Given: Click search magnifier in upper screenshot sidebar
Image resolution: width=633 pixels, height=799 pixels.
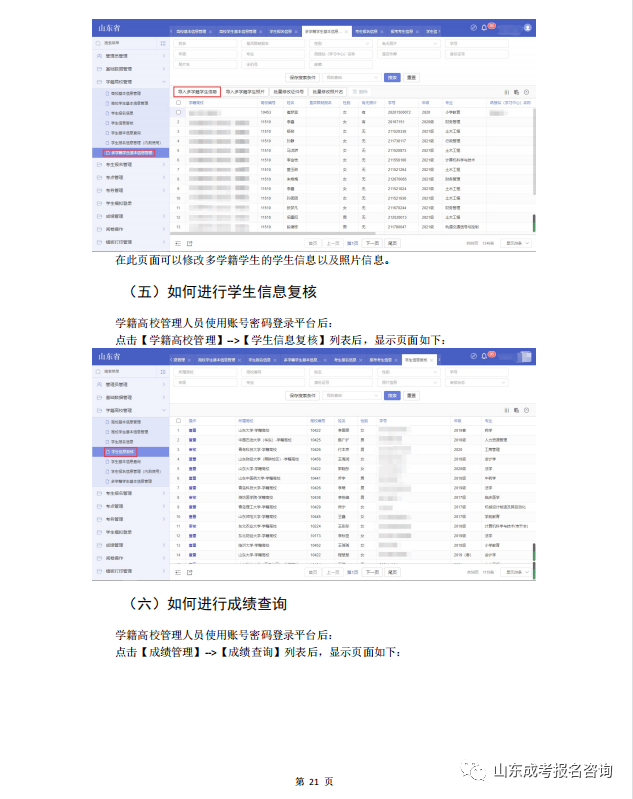Looking at the screenshot, I should (x=98, y=43).
